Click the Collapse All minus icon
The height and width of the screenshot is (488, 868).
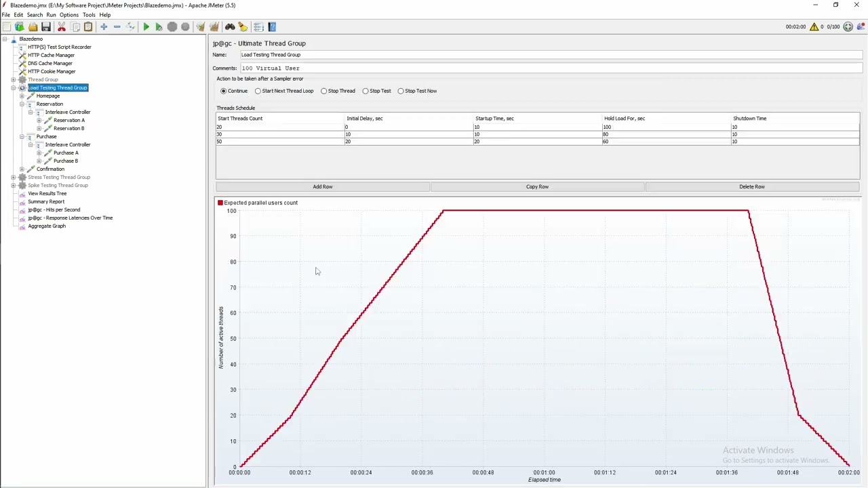pos(117,27)
